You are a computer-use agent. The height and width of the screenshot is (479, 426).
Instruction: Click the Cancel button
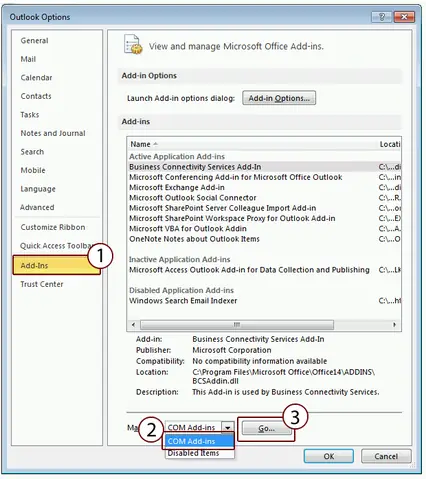(386, 456)
